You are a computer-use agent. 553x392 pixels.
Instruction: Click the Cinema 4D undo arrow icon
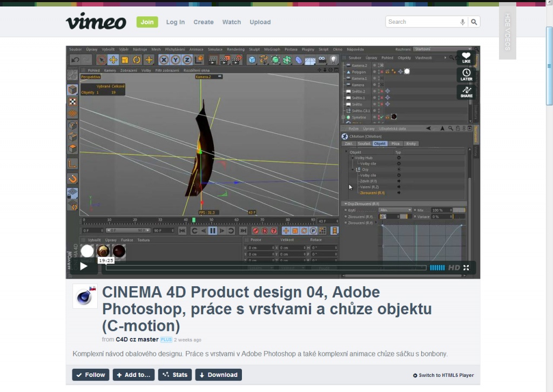(x=75, y=60)
